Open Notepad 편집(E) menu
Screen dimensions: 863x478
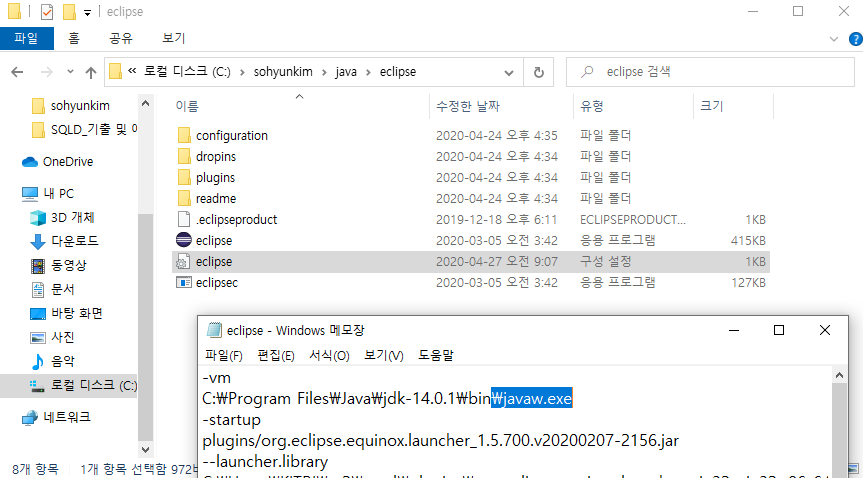pyautogui.click(x=276, y=355)
